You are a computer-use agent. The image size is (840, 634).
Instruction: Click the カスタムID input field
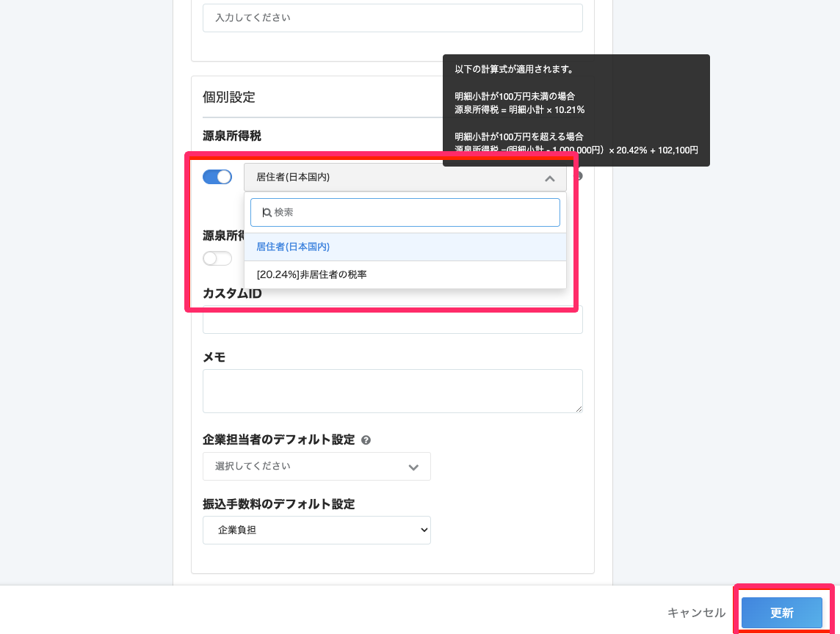[393, 320]
